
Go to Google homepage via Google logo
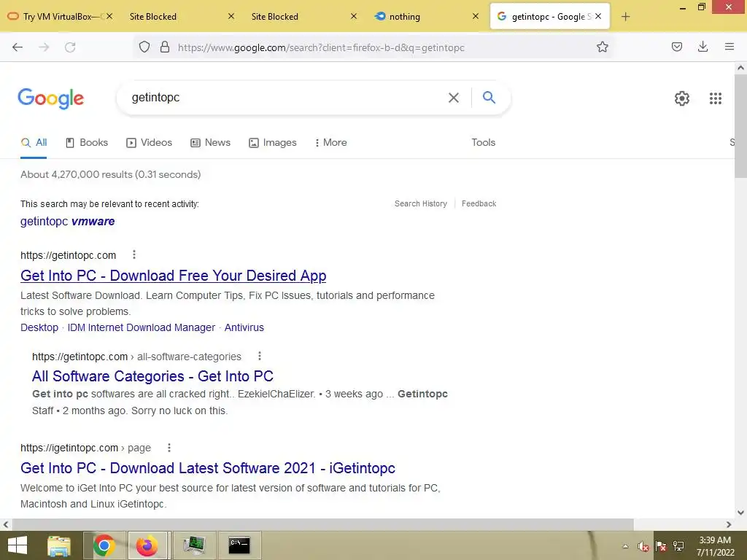point(51,98)
